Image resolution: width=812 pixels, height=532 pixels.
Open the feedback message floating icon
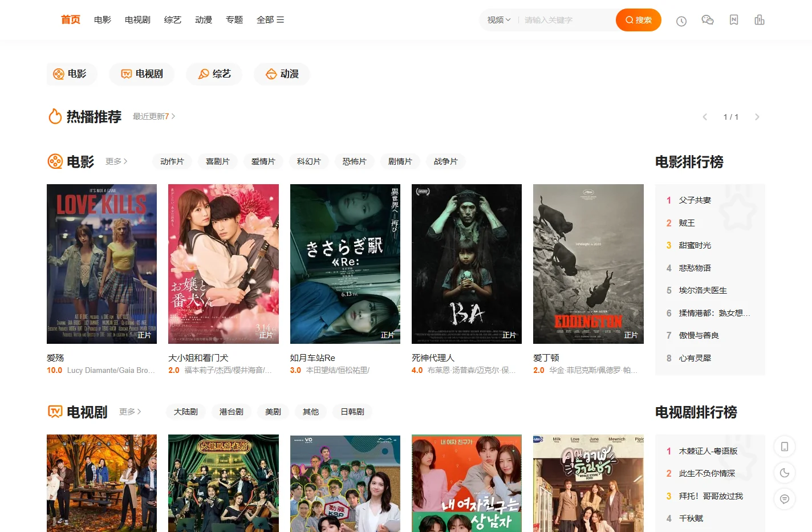[x=785, y=499]
